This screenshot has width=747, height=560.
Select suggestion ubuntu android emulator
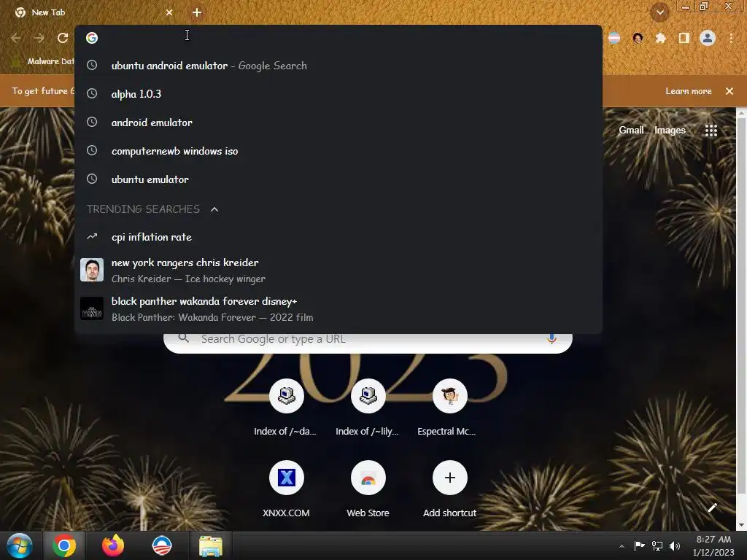pyautogui.click(x=338, y=66)
